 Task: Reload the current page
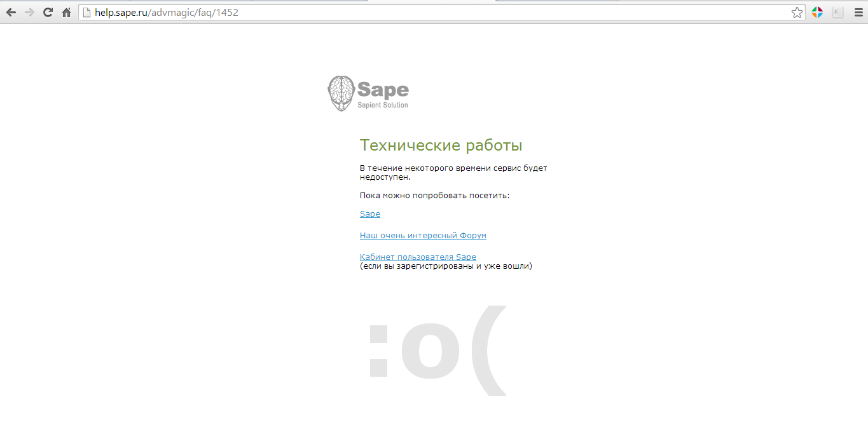[x=48, y=12]
